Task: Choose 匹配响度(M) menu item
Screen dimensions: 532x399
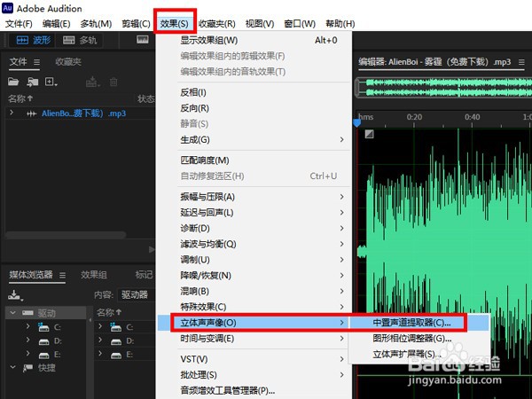Action: click(x=254, y=160)
